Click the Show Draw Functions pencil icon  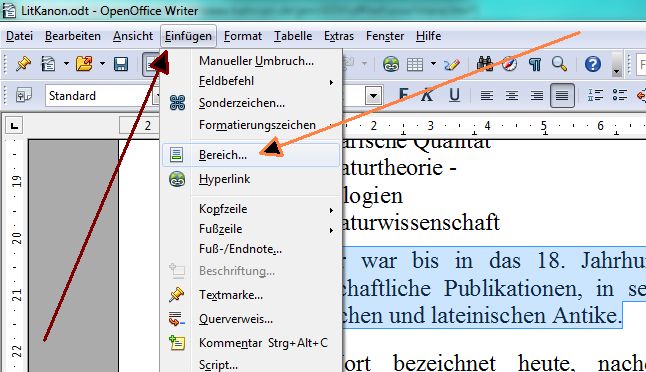click(x=452, y=64)
